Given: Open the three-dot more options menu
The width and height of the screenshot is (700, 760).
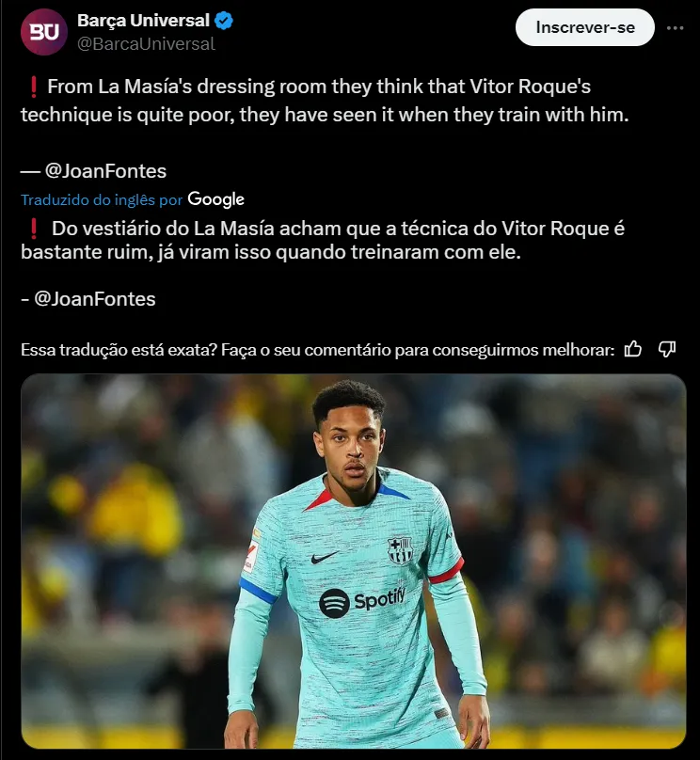Looking at the screenshot, I should (x=675, y=28).
